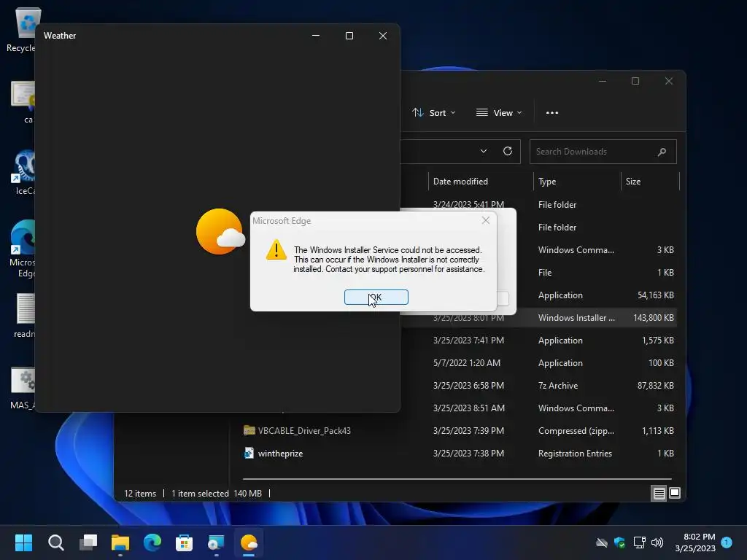Expand the address bar history dropdown
The width and height of the screenshot is (747, 560).
(x=484, y=151)
